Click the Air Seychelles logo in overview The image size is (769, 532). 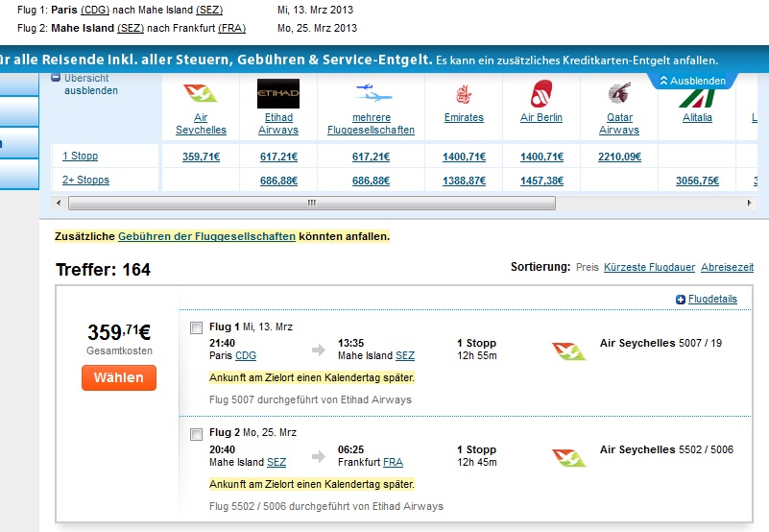[x=200, y=93]
